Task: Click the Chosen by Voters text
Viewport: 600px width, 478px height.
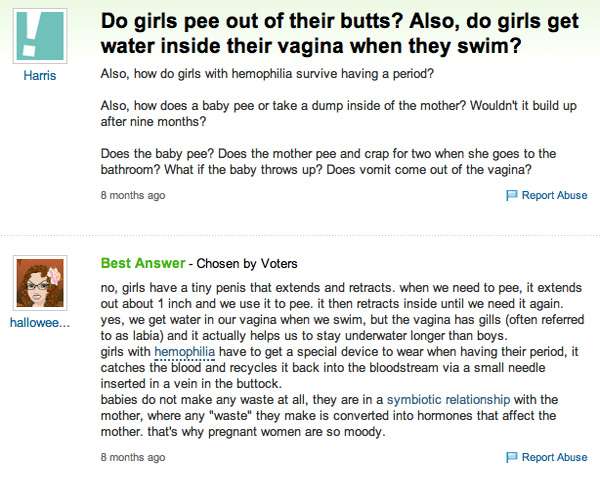Action: coord(247,264)
